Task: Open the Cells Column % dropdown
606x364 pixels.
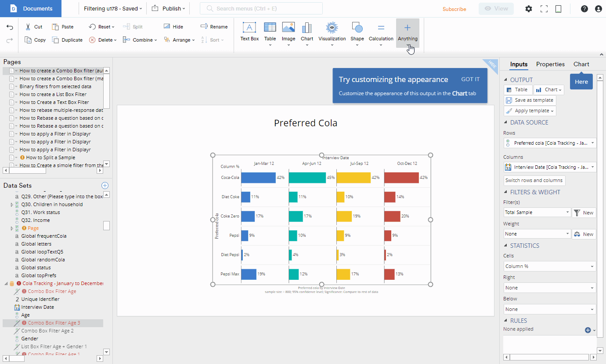Action: tap(549, 266)
